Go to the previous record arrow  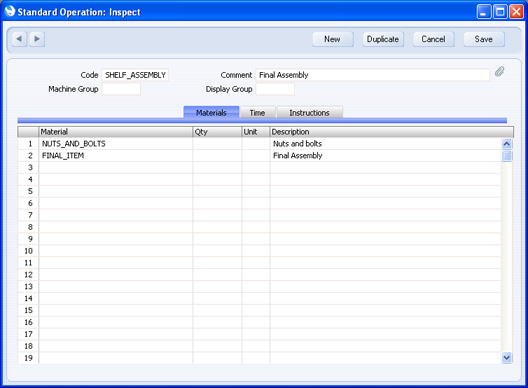pyautogui.click(x=19, y=39)
